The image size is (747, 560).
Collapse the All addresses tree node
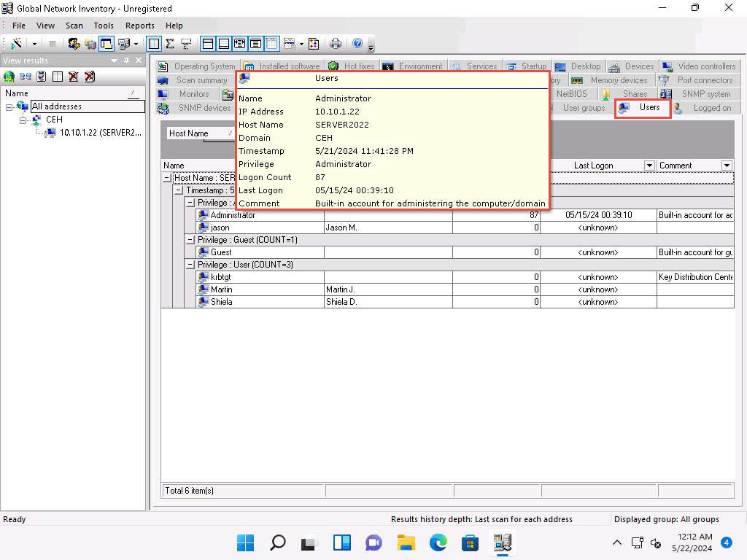pos(9,106)
